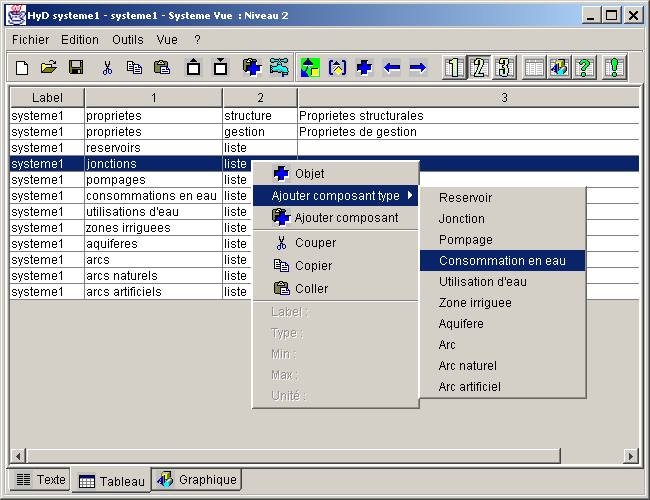Click the New file toolbar icon
Screen dimensions: 650x500
tap(22, 67)
